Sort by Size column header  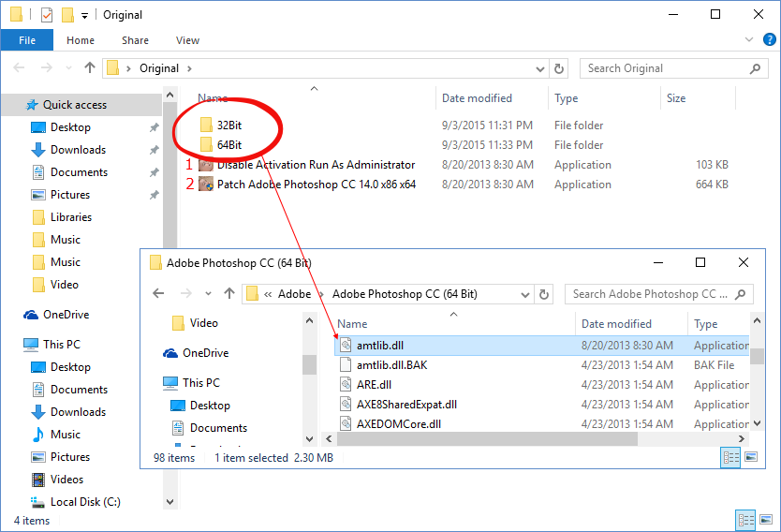676,98
